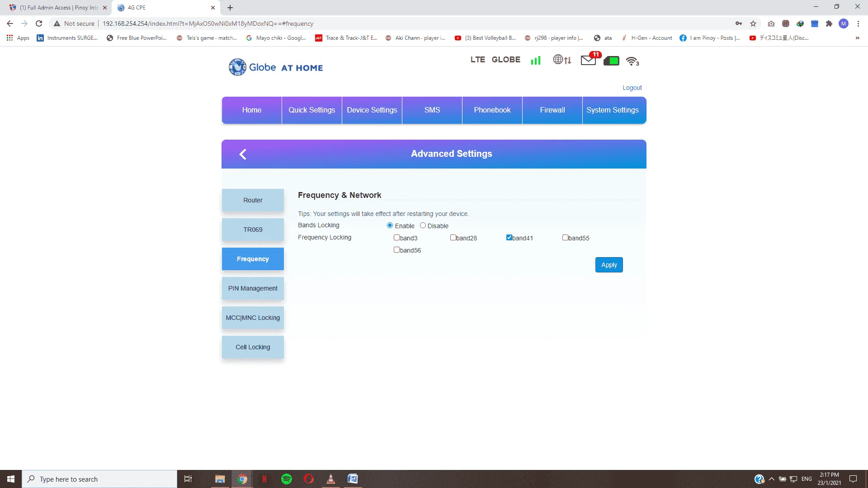Open the Chrome three-dot menu
The image size is (868, 488).
(858, 23)
